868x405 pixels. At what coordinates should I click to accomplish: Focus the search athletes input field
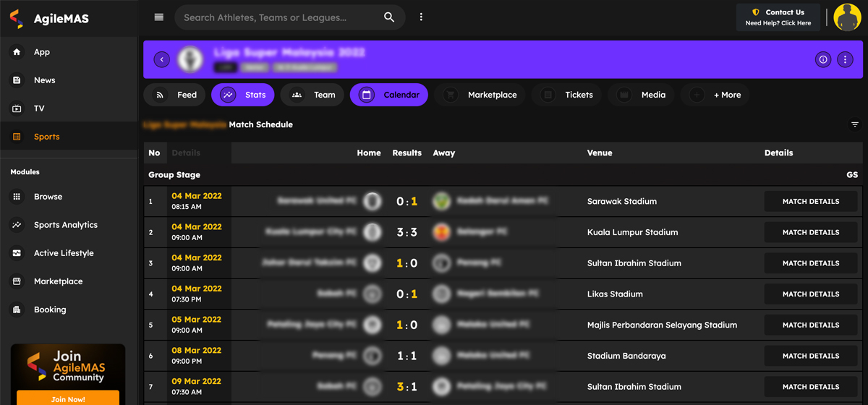click(278, 17)
